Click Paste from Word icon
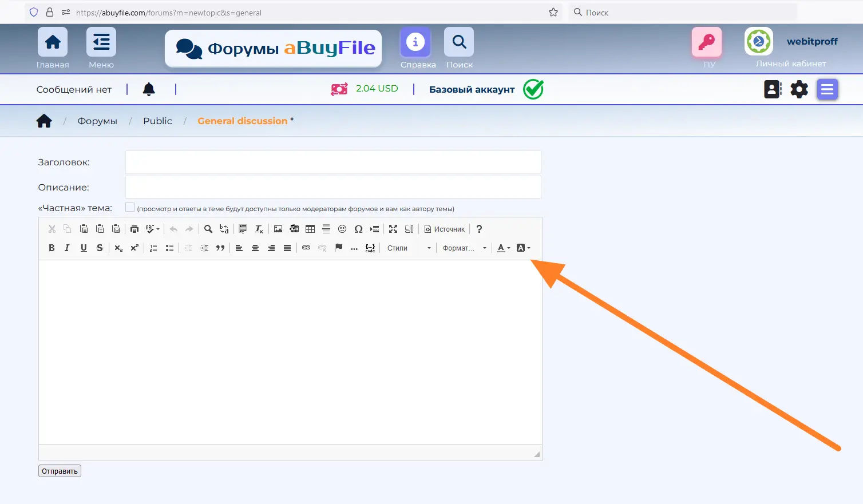Screen dimensions: 863x504 116,229
